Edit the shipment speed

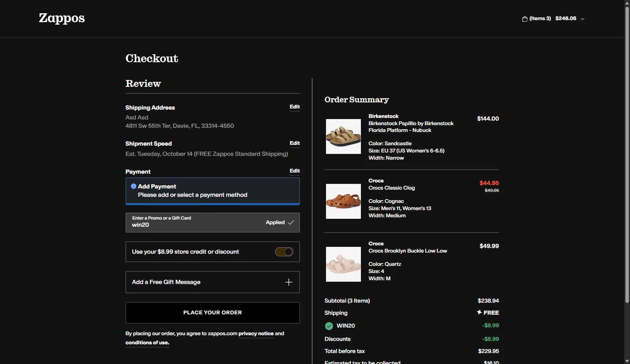pyautogui.click(x=295, y=143)
